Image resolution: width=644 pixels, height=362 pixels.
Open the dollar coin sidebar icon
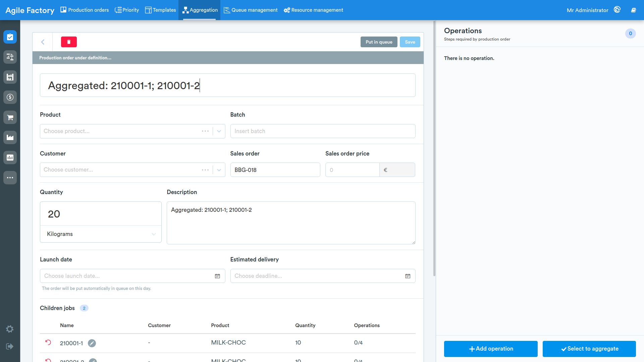(x=10, y=97)
